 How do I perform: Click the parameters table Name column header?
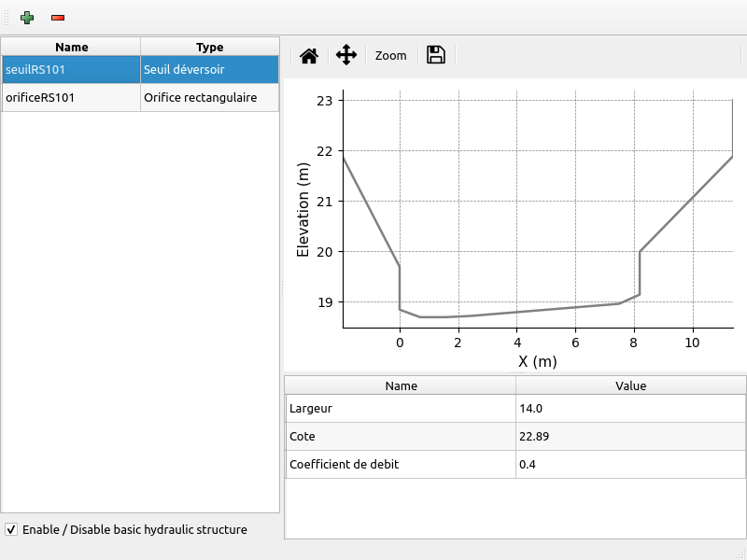point(401,385)
